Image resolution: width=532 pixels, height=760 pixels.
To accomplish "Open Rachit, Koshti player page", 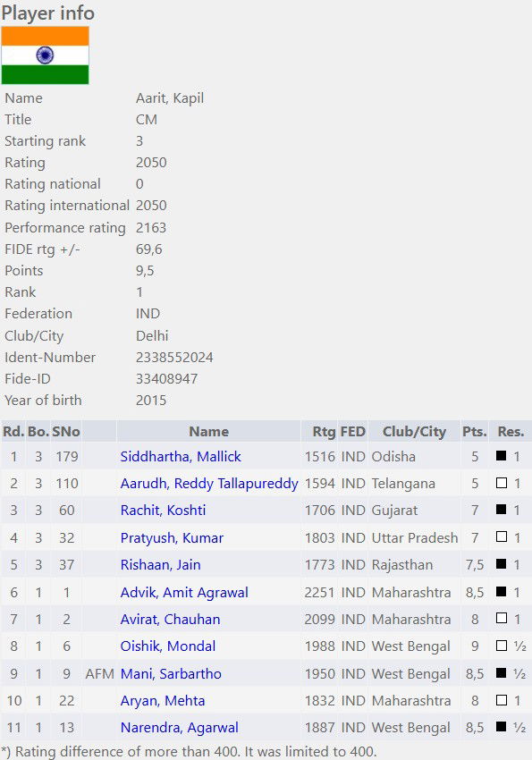I will (x=164, y=511).
